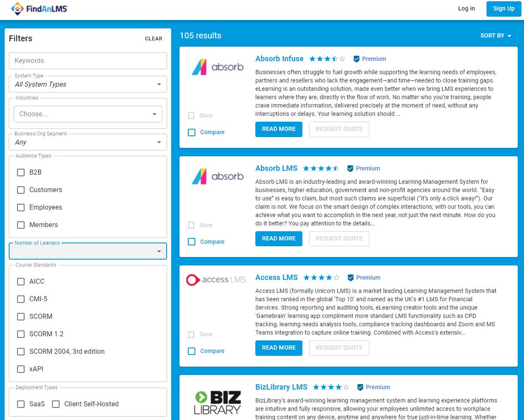This screenshot has width=524, height=420.
Task: Request a quote for Absorb Infuse
Action: [x=339, y=129]
